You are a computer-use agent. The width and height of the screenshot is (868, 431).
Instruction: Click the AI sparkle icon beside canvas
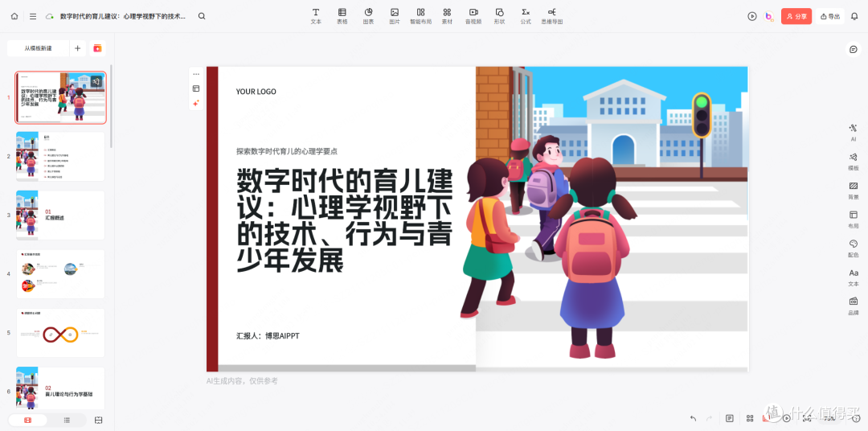coord(196,103)
